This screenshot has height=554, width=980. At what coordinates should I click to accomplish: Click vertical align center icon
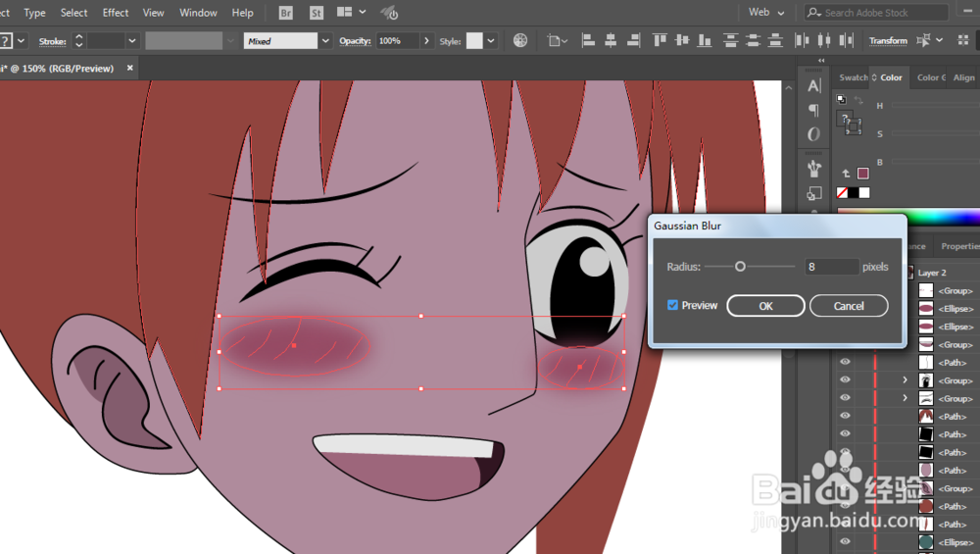tap(682, 40)
